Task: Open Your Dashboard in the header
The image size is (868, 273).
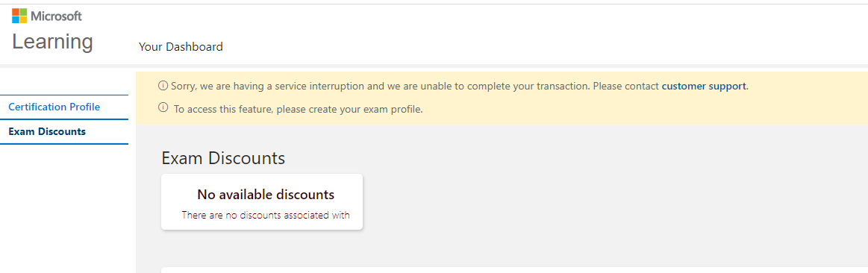Action: point(181,47)
